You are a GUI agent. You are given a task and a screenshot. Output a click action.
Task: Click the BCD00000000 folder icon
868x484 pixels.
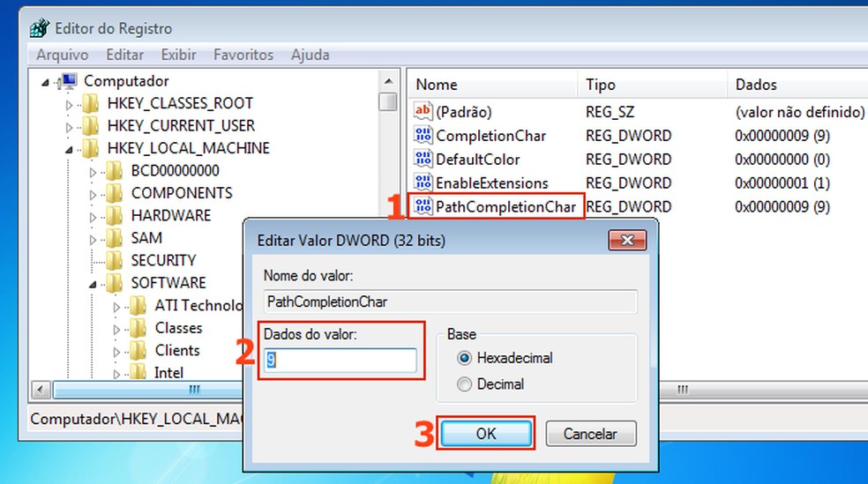[x=114, y=171]
